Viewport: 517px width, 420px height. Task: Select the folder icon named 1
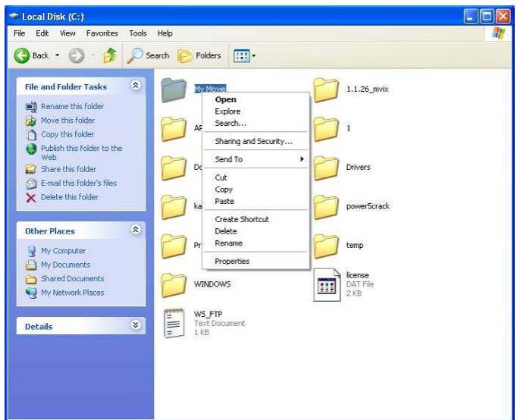pyautogui.click(x=326, y=129)
